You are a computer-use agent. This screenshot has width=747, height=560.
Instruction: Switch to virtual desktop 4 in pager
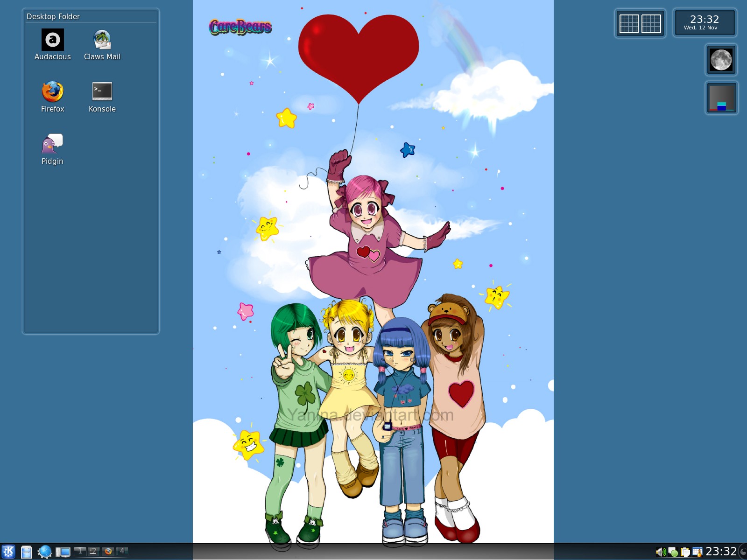tap(122, 551)
